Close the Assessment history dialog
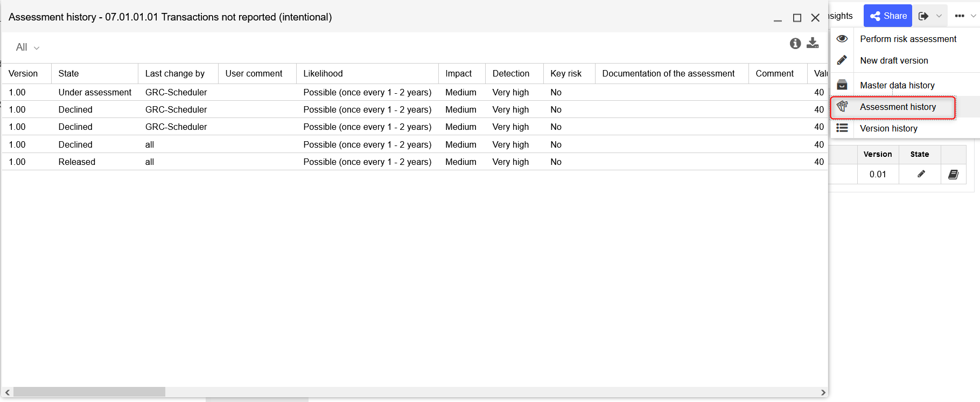Image resolution: width=980 pixels, height=402 pixels. (815, 18)
